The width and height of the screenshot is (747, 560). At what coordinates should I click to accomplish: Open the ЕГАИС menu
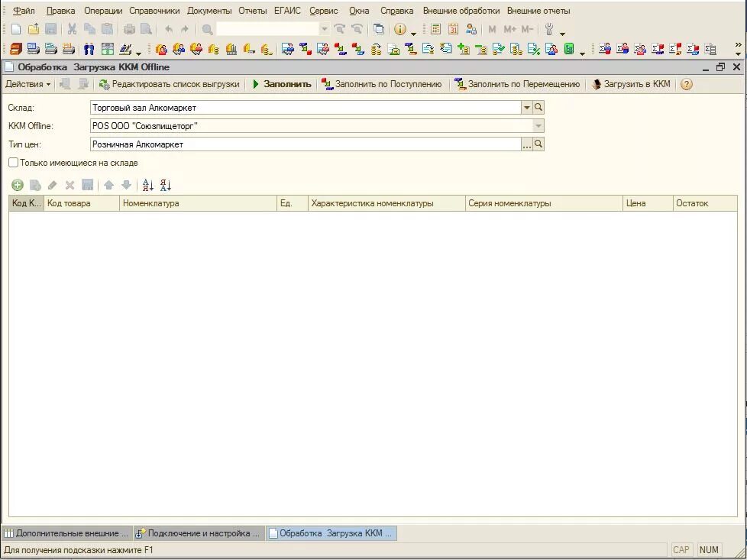point(287,11)
